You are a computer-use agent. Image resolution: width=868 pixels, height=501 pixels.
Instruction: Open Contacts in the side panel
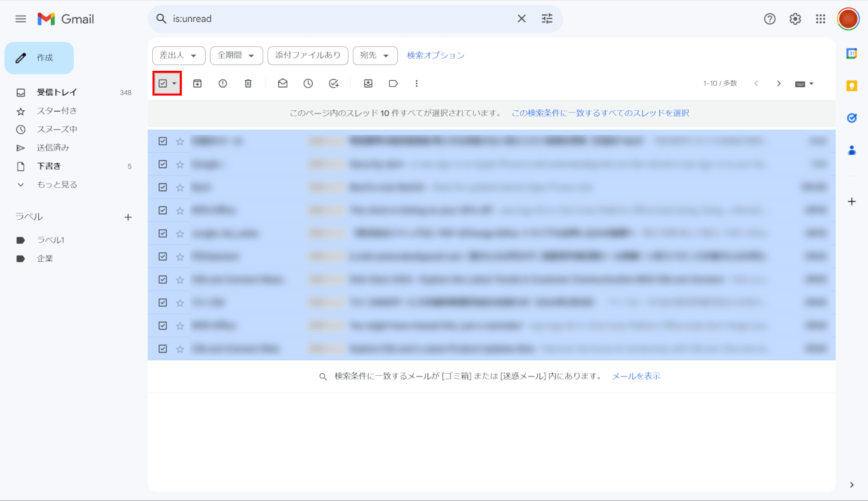click(x=852, y=150)
